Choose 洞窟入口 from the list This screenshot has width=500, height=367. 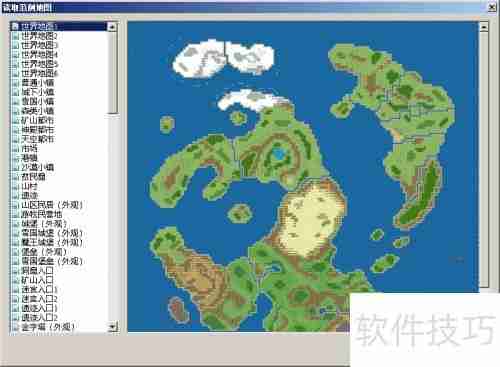tap(37, 270)
